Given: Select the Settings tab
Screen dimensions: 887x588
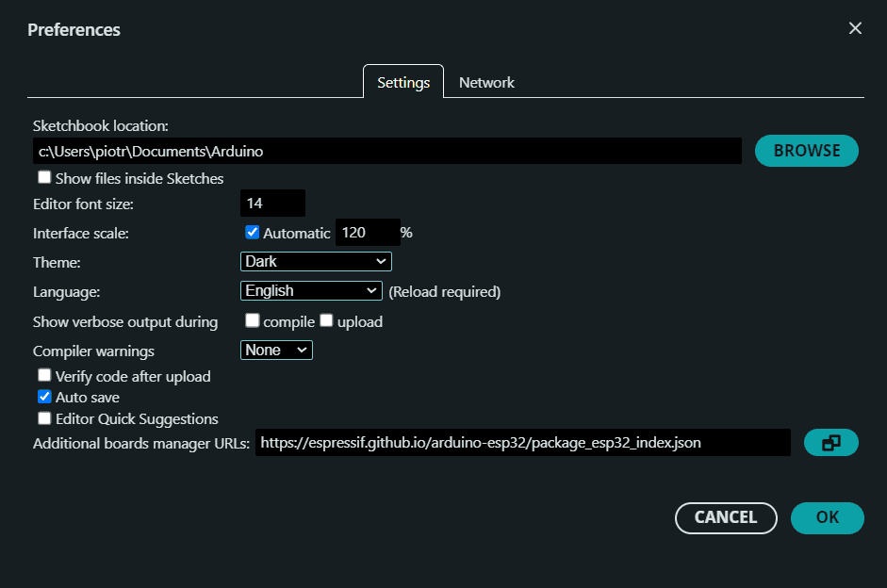Looking at the screenshot, I should [403, 82].
